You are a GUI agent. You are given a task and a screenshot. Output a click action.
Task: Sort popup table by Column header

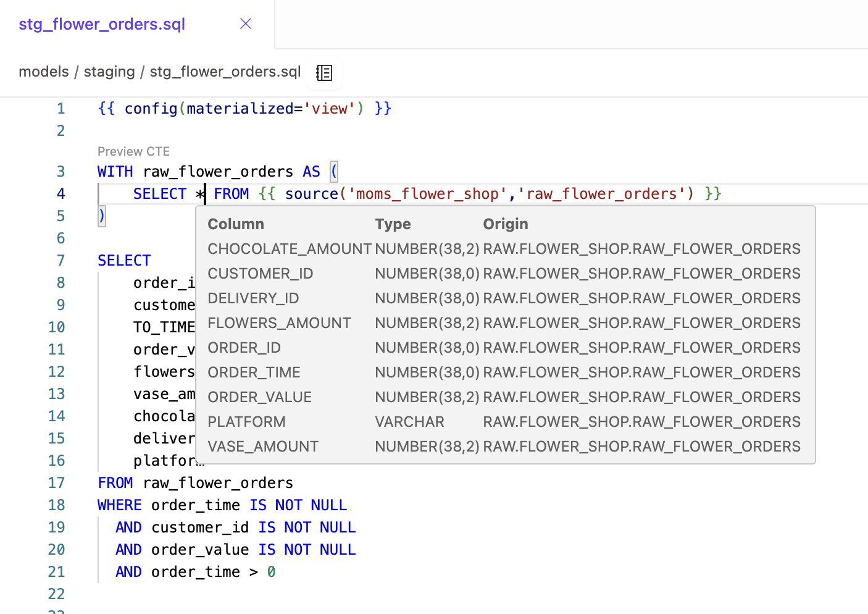point(235,224)
